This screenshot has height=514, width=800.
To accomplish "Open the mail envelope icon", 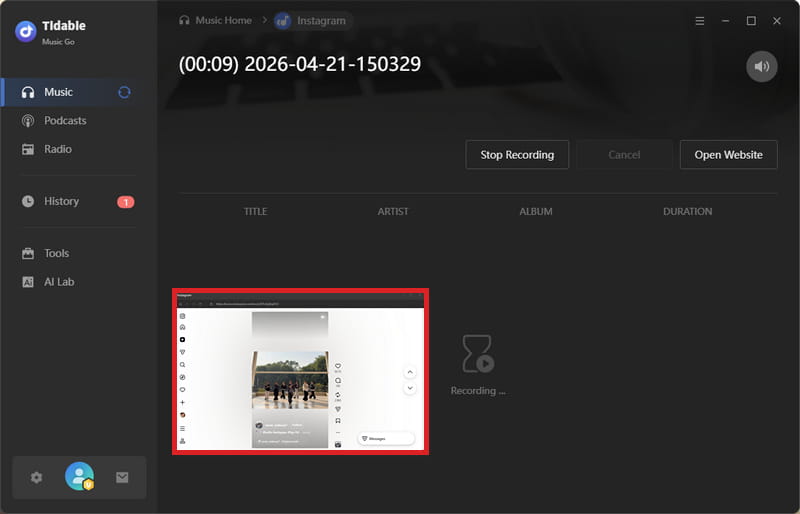I will point(122,478).
